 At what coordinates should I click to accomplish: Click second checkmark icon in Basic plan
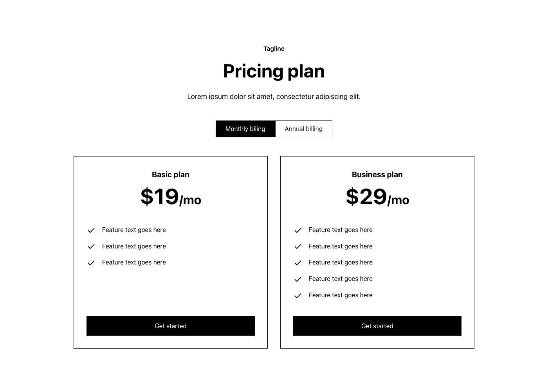click(91, 246)
